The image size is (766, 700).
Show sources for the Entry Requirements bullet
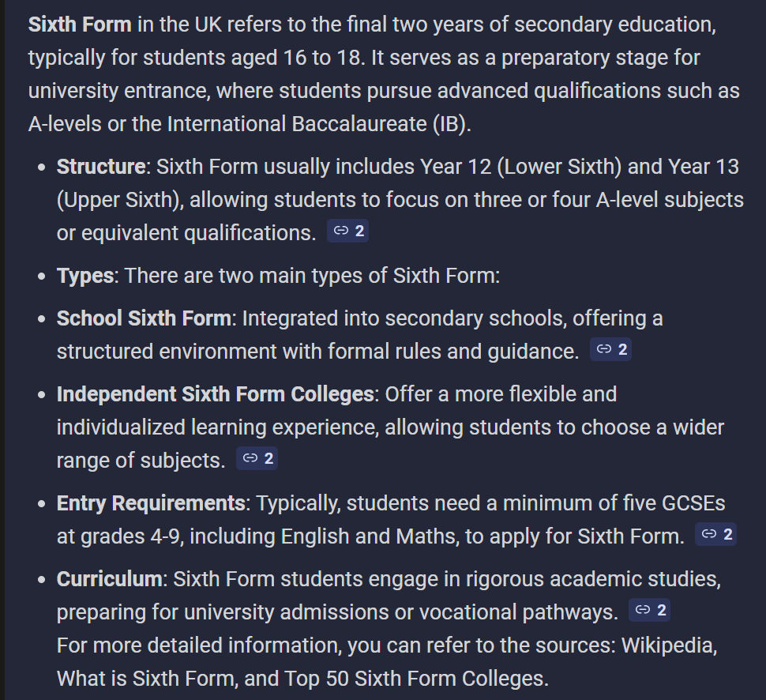click(715, 535)
